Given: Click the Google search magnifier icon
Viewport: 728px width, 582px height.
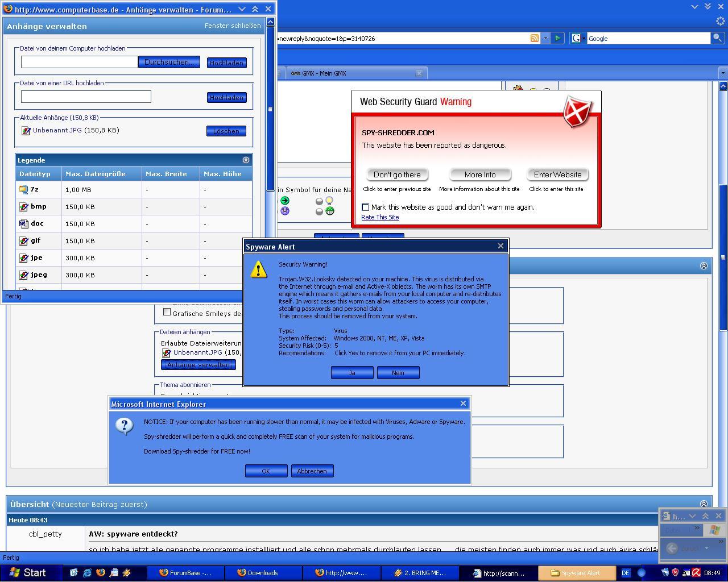Looking at the screenshot, I should click(718, 38).
